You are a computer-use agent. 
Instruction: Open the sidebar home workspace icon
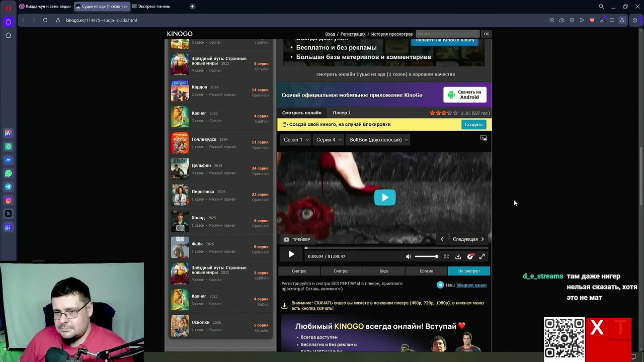(8, 22)
